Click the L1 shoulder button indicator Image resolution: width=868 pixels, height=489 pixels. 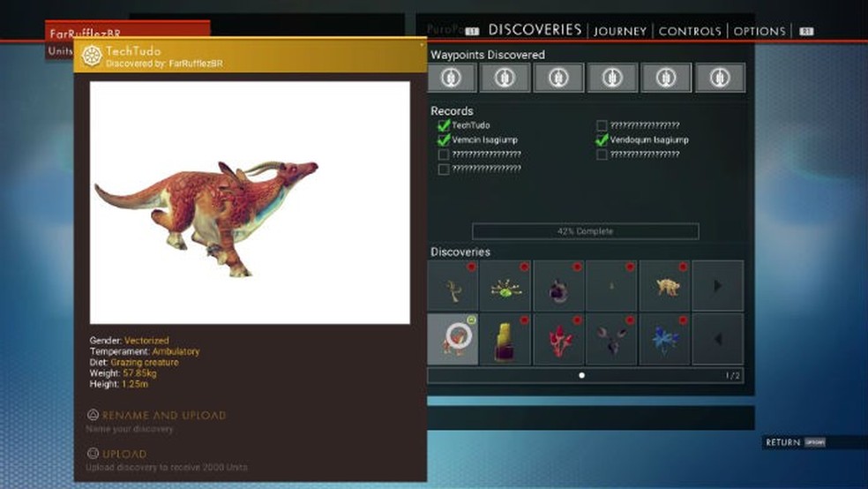pos(472,32)
